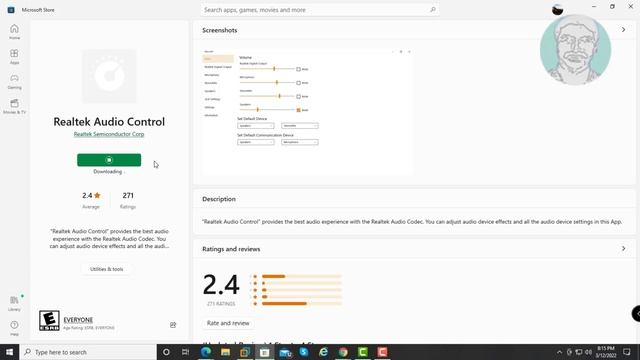Click the share icon near ESRB rating
Viewport: 640px width, 360px height.
pos(173,325)
